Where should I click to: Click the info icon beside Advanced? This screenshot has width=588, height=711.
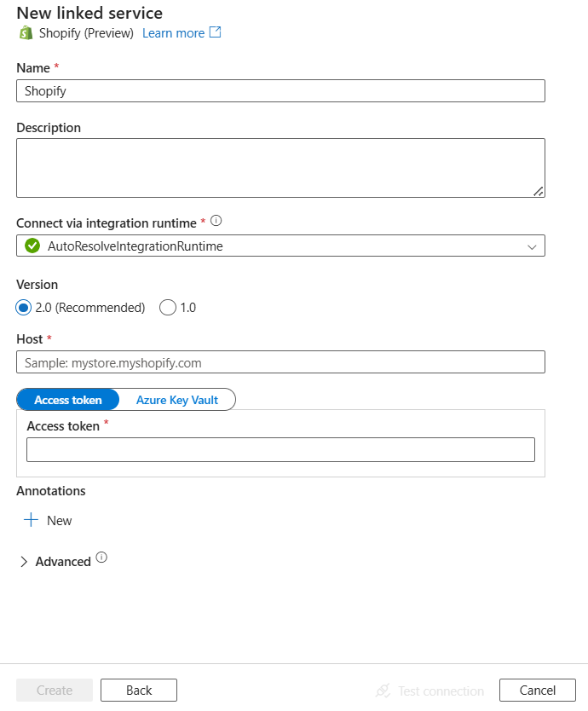(x=101, y=557)
